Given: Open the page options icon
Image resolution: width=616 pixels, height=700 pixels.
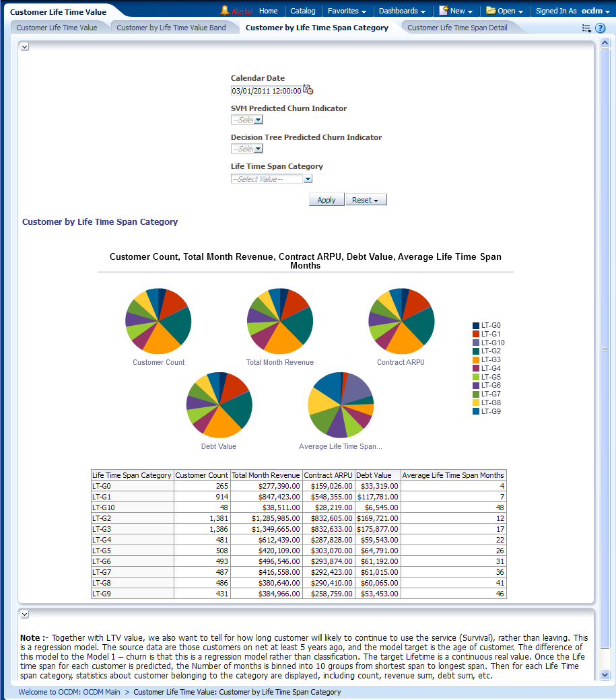Looking at the screenshot, I should click(586, 28).
